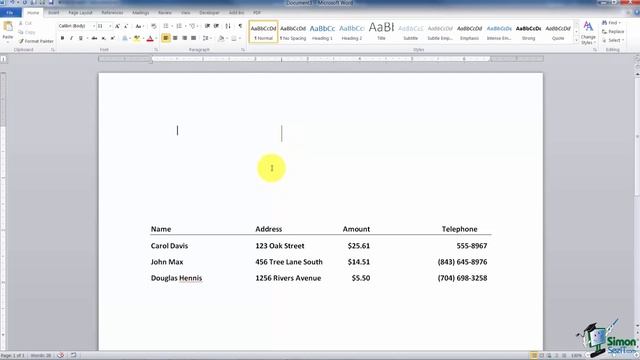Click the Bullets list icon
This screenshot has height=360, width=640.
pos(166,26)
